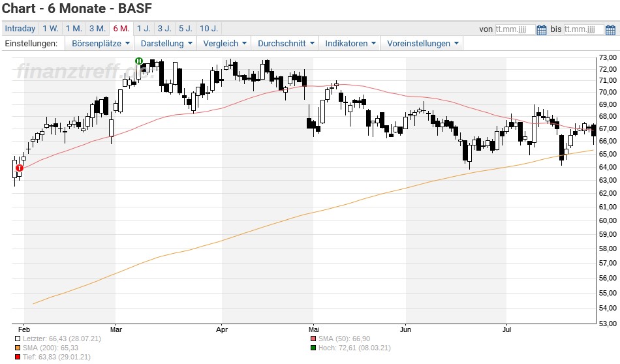Click the 'SMA (50): 66,90' legend text
The image size is (620, 364).
coord(345,339)
